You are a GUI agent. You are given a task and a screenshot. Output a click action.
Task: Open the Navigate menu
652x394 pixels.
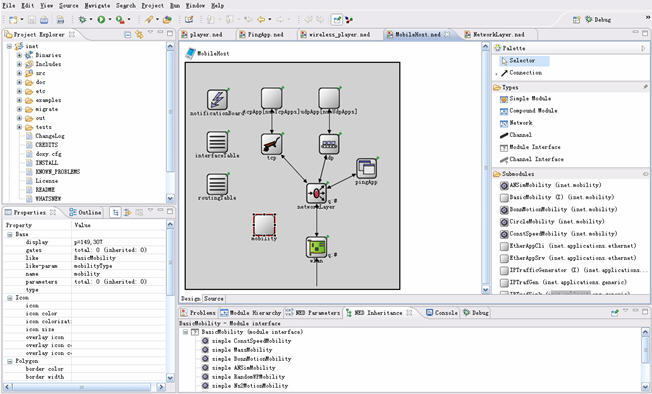tap(97, 5)
